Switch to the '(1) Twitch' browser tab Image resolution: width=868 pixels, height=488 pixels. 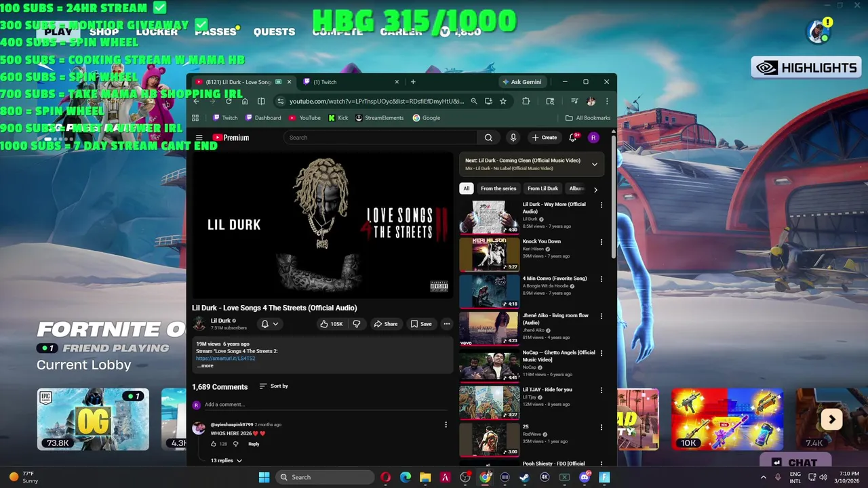point(350,82)
